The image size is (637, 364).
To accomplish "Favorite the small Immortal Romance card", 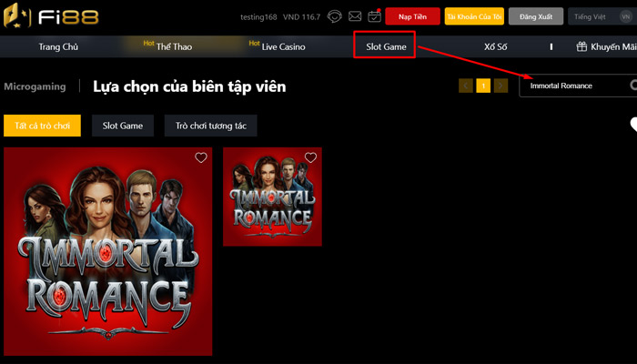I will coord(310,157).
